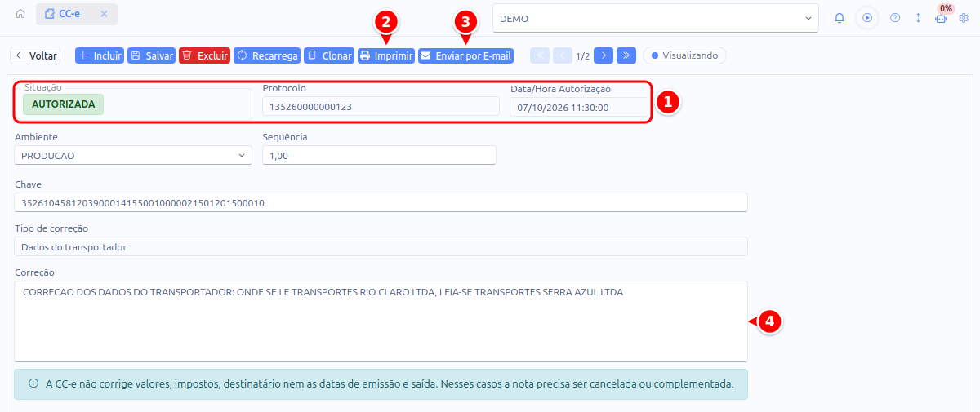This screenshot has width=980, height=412.
Task: Click the Visualizando status badge
Action: [x=684, y=55]
